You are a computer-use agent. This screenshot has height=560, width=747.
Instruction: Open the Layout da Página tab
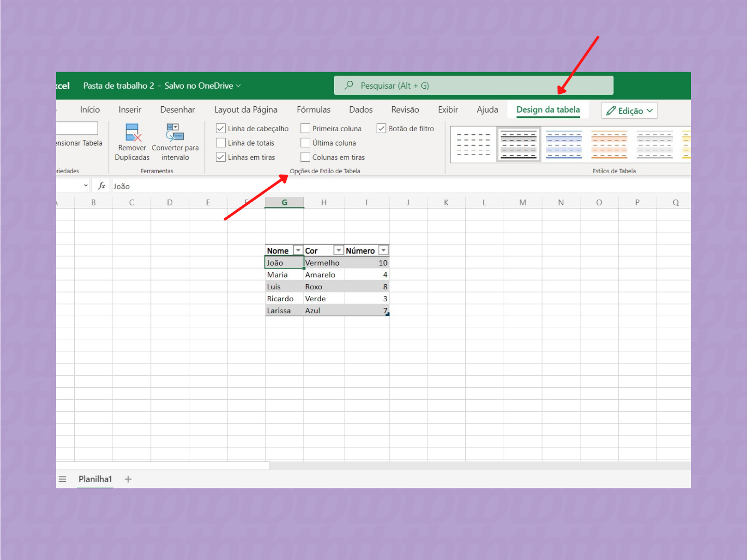(x=246, y=109)
